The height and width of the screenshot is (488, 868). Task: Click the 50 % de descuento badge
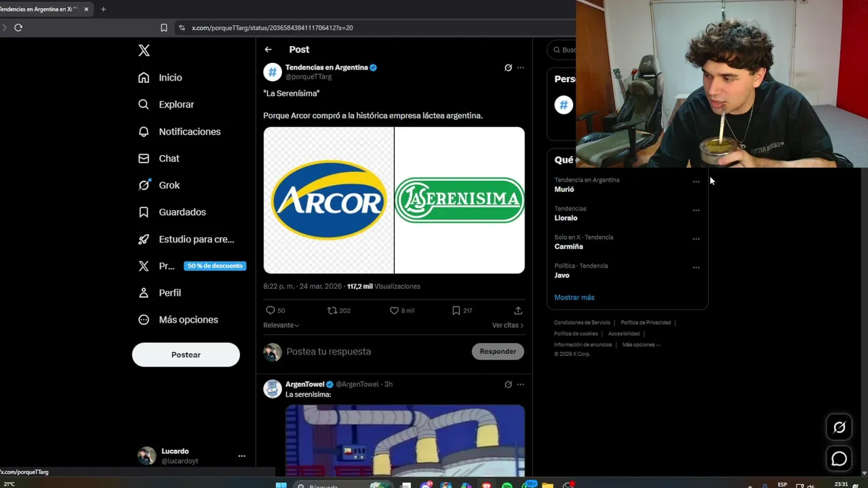coord(215,266)
